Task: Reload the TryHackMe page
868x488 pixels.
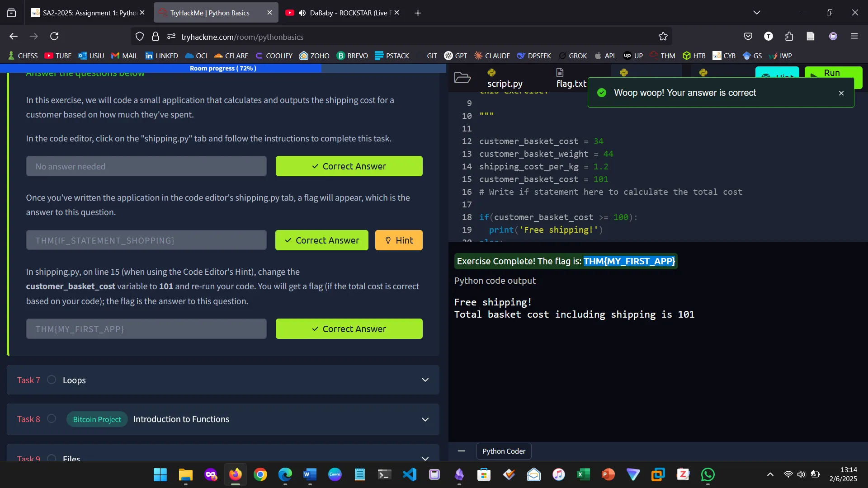Action: coord(54,36)
